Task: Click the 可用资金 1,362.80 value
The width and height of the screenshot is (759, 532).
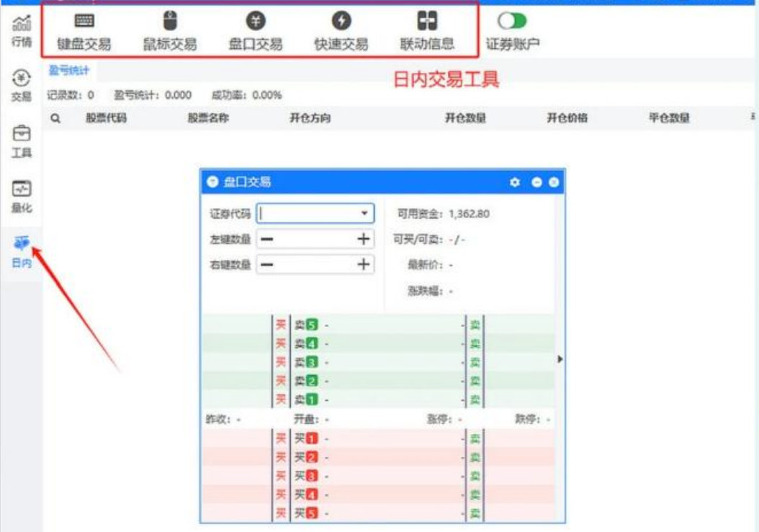Action: point(469,214)
